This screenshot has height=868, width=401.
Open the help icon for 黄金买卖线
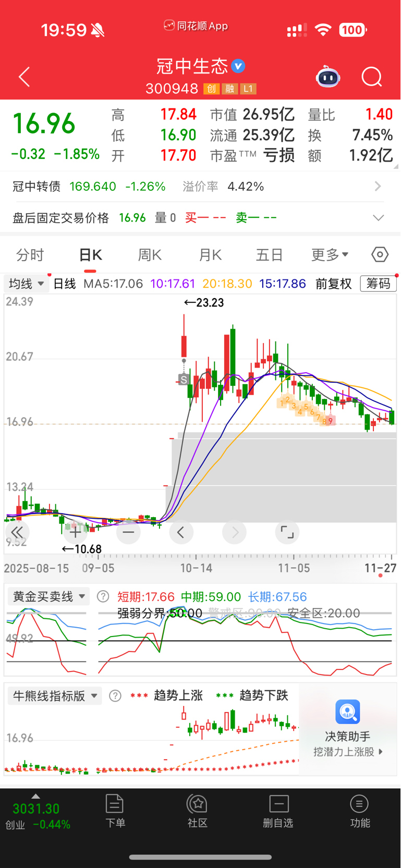103,596
